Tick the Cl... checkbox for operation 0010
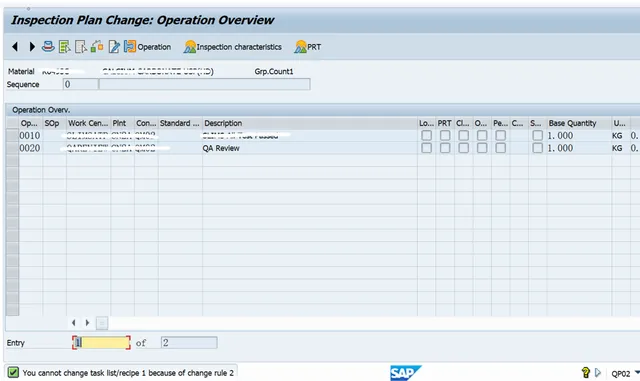Screen dimensions: 640x381 click(x=464, y=135)
